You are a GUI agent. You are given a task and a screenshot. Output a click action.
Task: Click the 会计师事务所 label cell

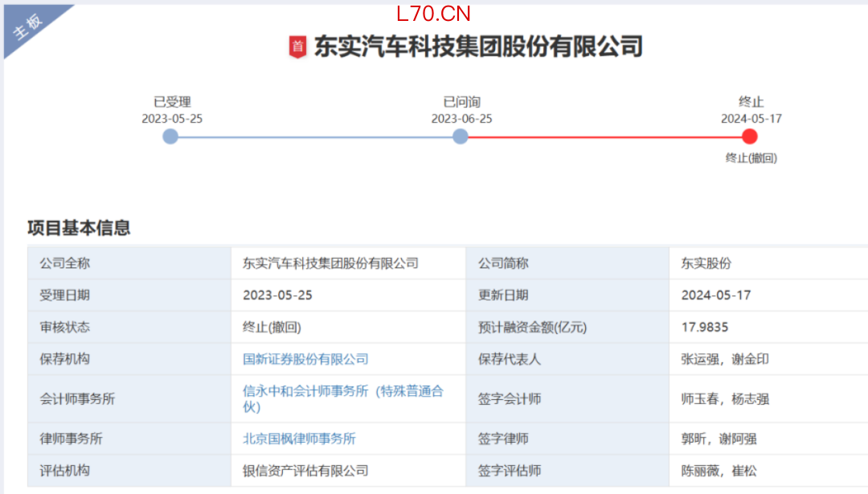(x=129, y=399)
